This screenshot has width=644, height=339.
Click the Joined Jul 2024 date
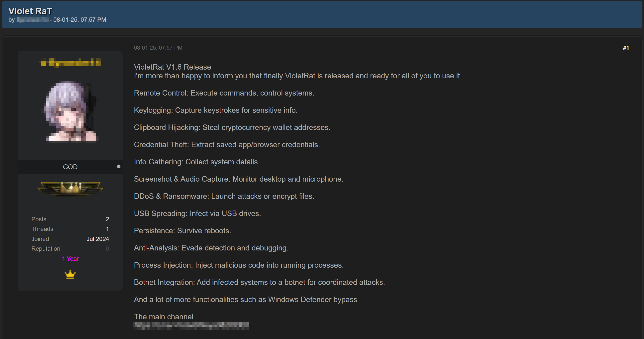pos(97,239)
